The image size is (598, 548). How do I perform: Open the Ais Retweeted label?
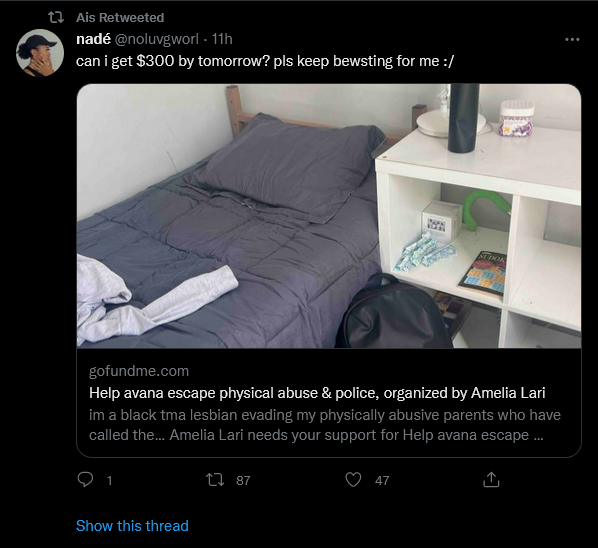(x=120, y=18)
